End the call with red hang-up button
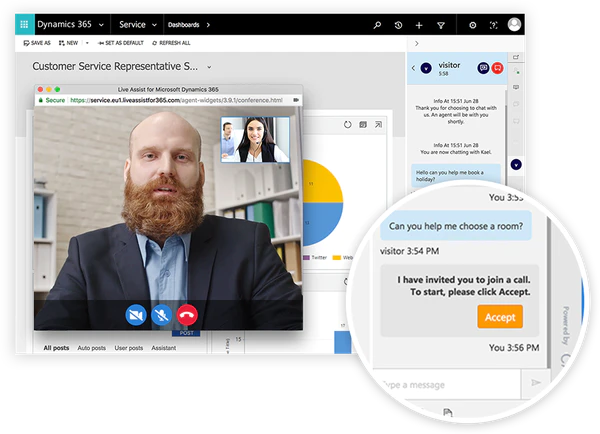Screen dimensions: 600x434 tap(187, 315)
